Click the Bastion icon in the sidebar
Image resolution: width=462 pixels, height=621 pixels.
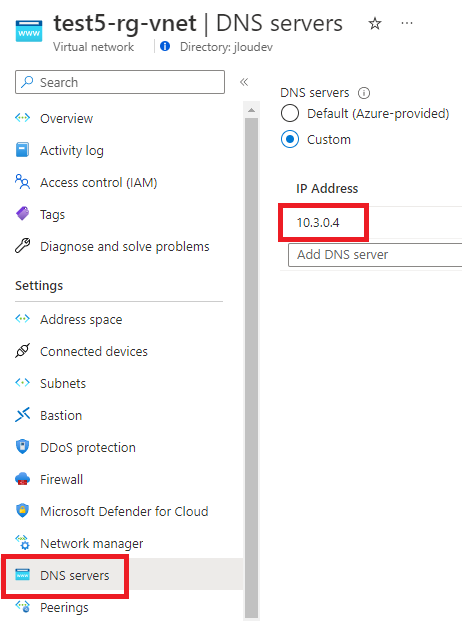pyautogui.click(x=23, y=415)
